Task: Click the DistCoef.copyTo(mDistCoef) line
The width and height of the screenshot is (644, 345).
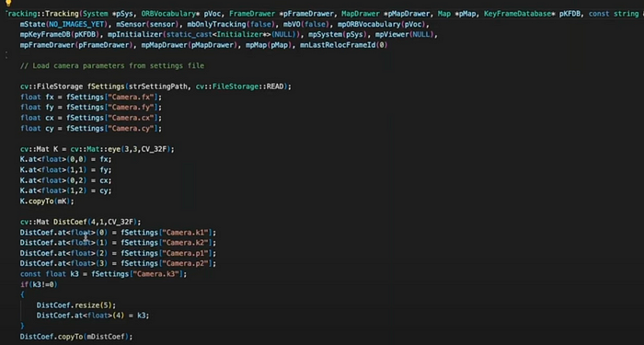Action: (76, 337)
